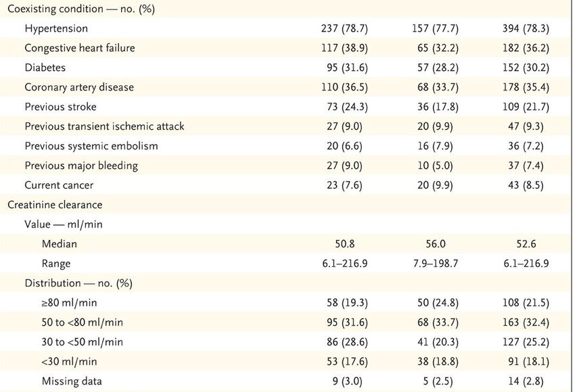Select the Previous major bleeding label
The width and height of the screenshot is (575, 392).
coord(81,166)
